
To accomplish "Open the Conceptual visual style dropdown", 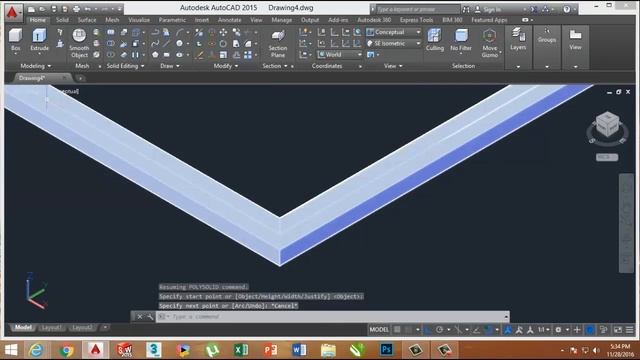I will click(393, 32).
